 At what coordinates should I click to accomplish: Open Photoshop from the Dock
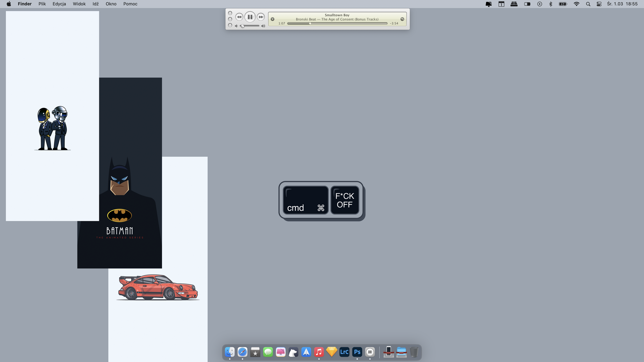[357, 352]
